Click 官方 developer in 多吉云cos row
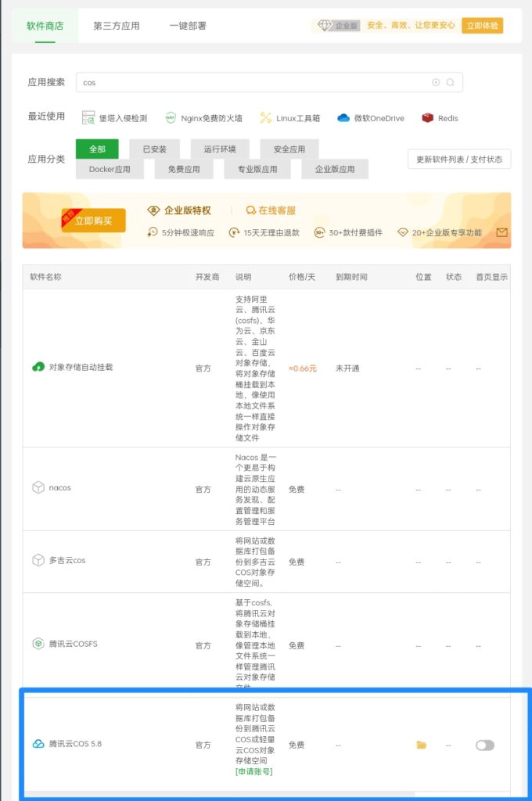The image size is (532, 801). (203, 562)
